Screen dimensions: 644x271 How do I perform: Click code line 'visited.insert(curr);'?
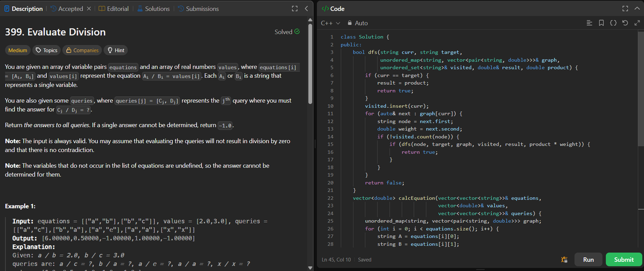[396, 106]
